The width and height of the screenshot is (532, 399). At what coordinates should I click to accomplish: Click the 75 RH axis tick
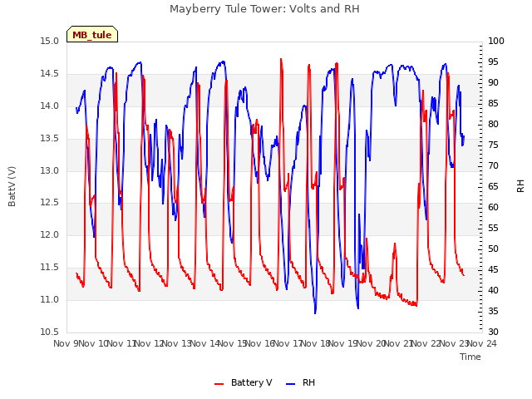(493, 145)
